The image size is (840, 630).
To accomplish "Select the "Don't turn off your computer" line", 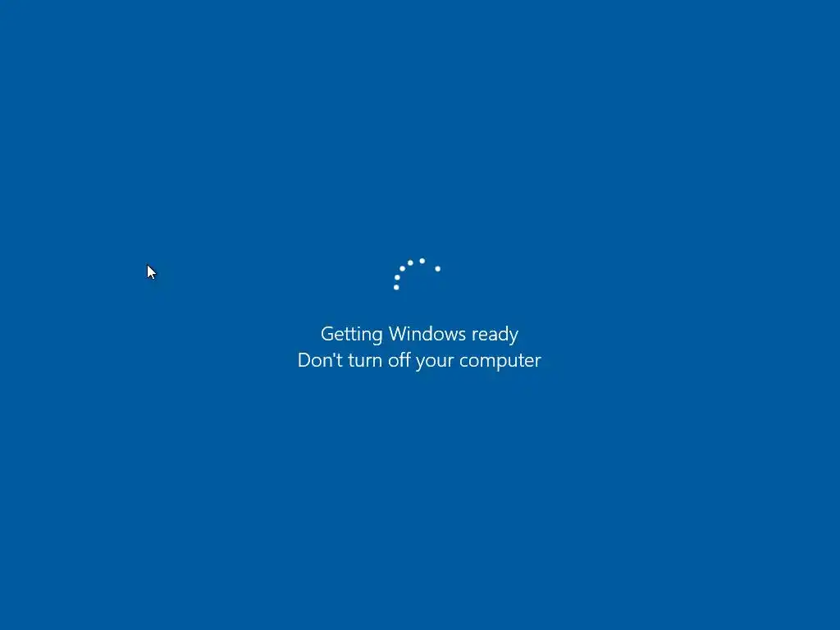I will (x=419, y=360).
